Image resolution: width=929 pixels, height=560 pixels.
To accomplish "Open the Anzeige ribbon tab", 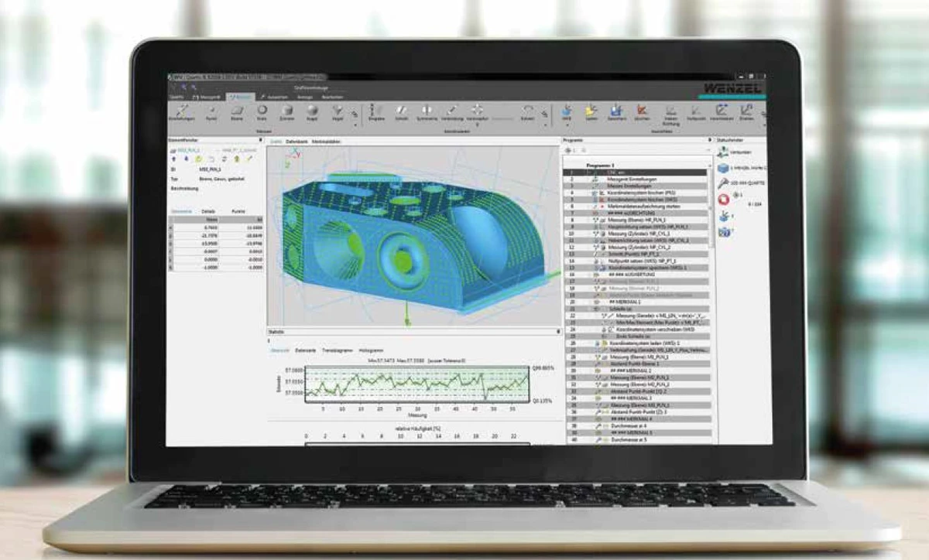I will tap(305, 97).
